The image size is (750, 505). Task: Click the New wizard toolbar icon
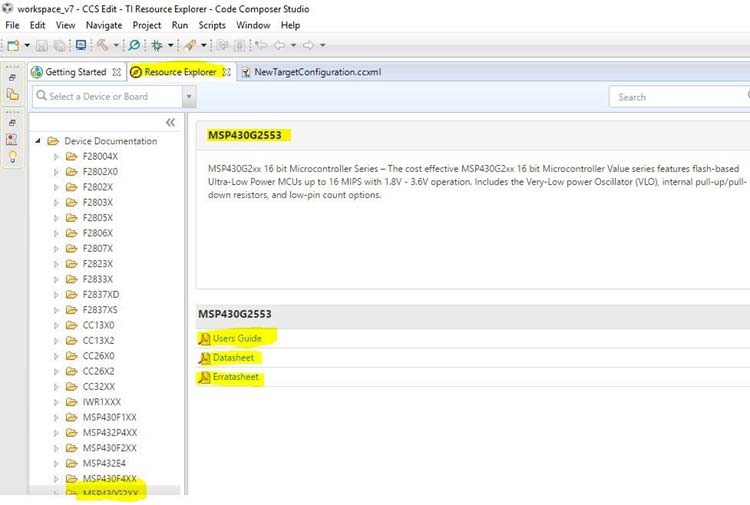13,45
